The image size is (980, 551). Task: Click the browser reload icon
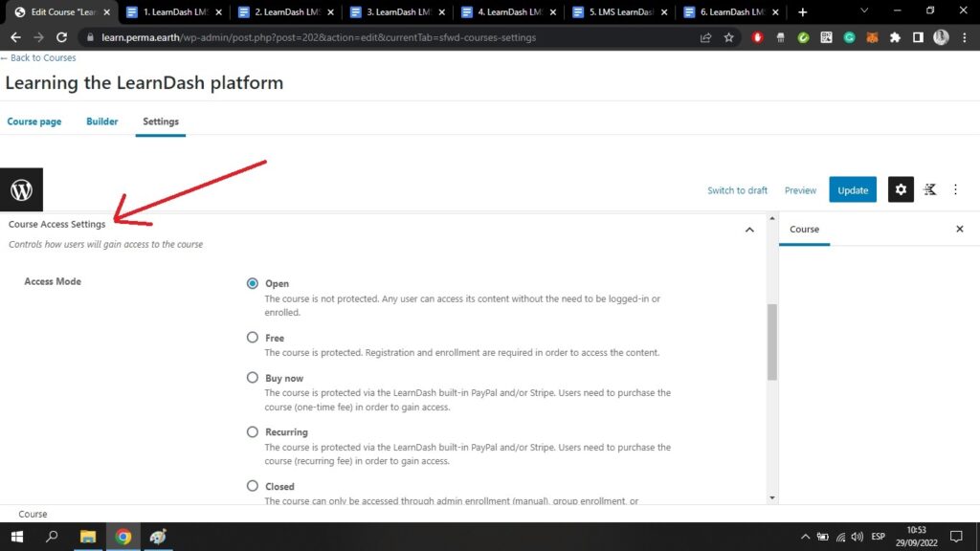(x=62, y=37)
